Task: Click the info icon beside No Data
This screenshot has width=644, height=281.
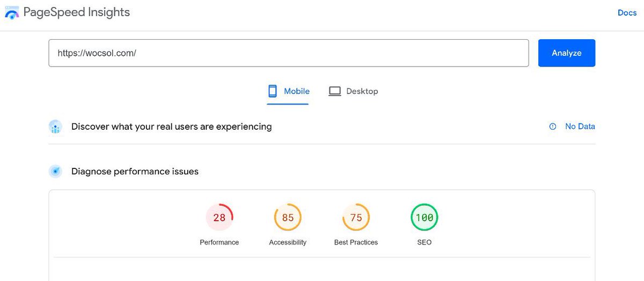Action: coord(553,127)
